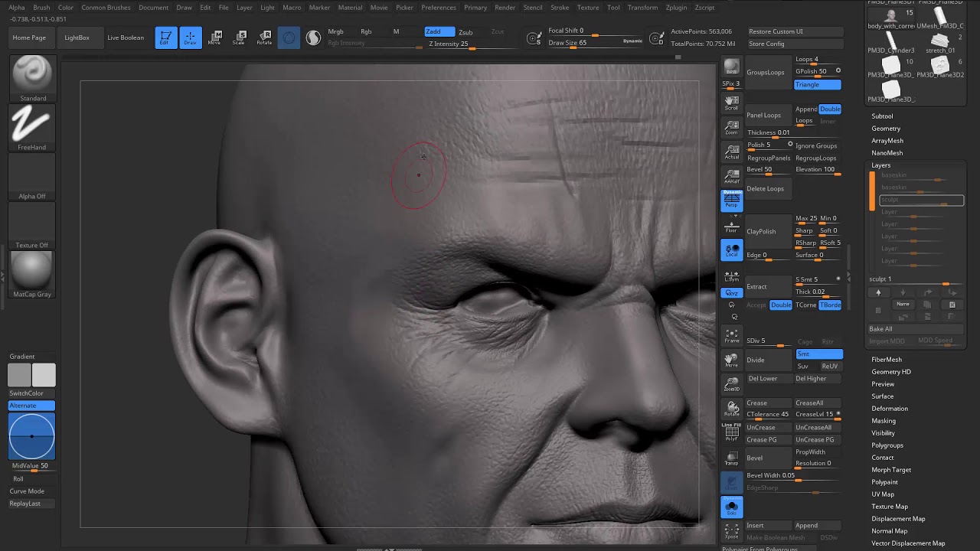The height and width of the screenshot is (551, 980).
Task: Toggle Dynamic Persp perspective view
Action: 732,201
